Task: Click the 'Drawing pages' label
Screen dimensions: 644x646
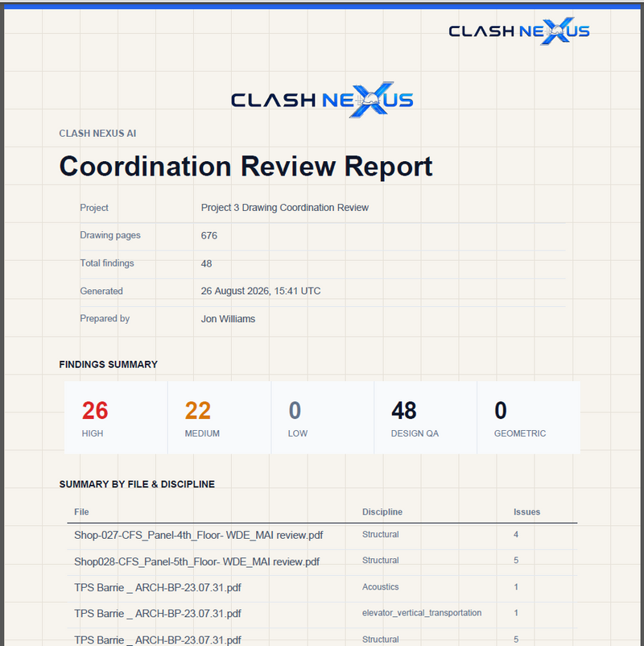Action: pyautogui.click(x=110, y=235)
